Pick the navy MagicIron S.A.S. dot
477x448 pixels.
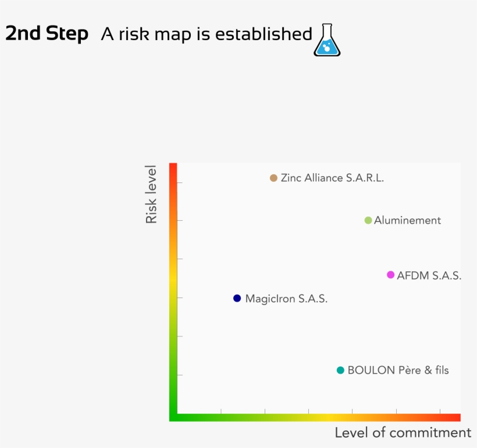tap(237, 298)
